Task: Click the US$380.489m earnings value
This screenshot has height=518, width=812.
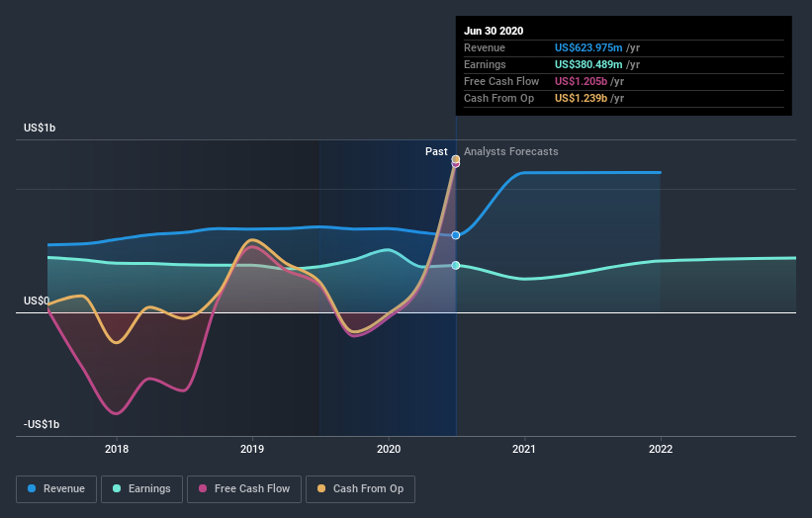Action: pos(588,64)
